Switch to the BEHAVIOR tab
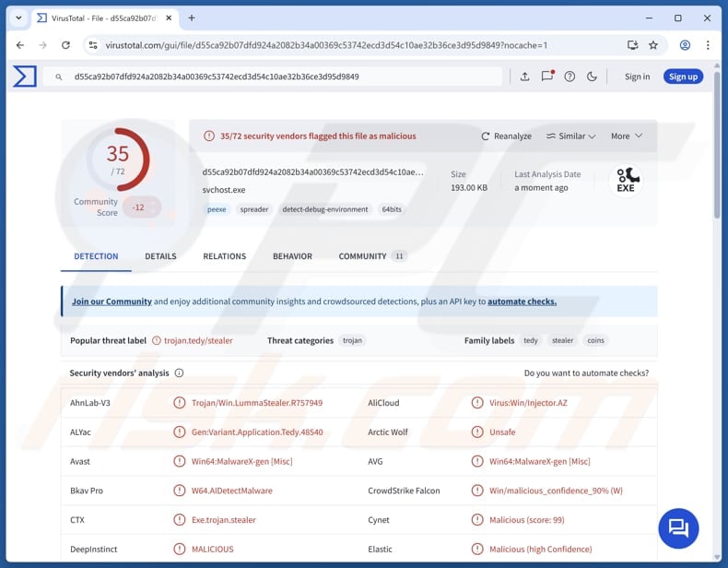Image resolution: width=728 pixels, height=568 pixels. tap(292, 256)
